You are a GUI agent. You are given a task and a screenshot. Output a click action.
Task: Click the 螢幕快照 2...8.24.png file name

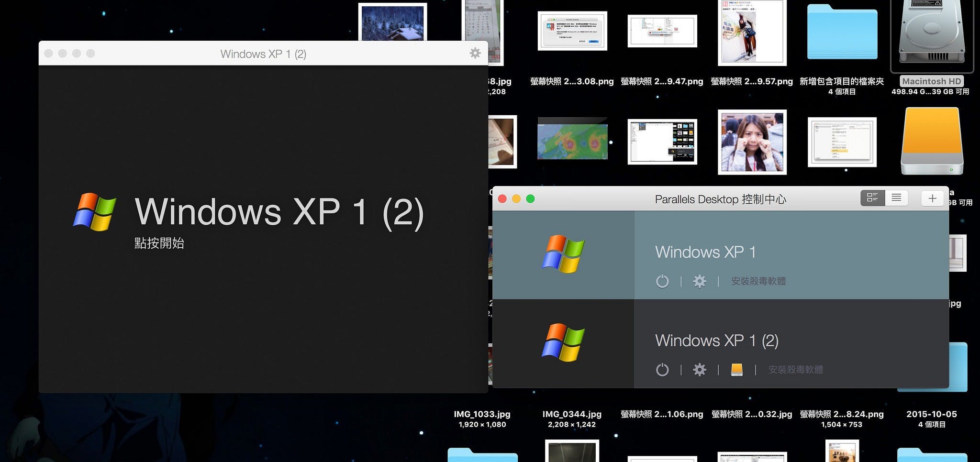(x=842, y=414)
